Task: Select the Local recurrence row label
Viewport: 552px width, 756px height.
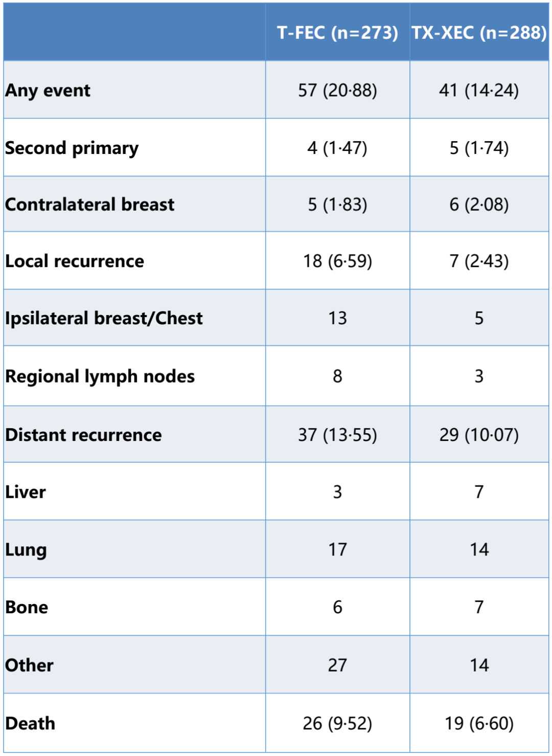Action: pos(75,261)
